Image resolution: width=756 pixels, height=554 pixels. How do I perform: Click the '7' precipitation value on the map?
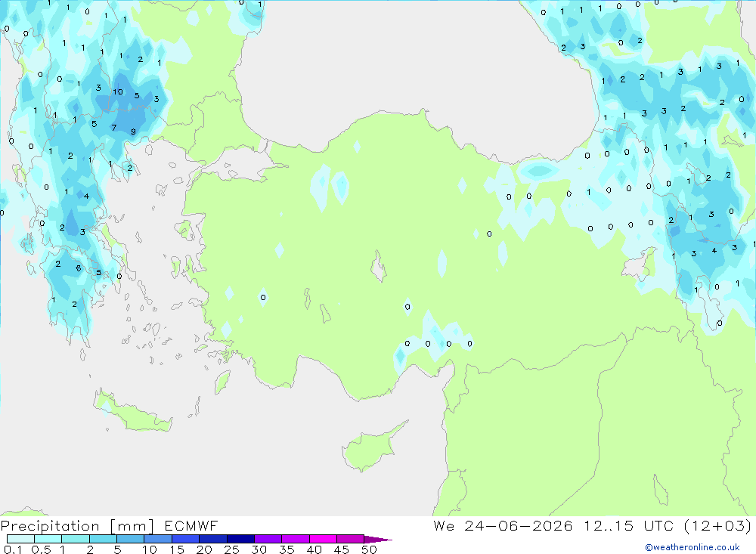[114, 128]
